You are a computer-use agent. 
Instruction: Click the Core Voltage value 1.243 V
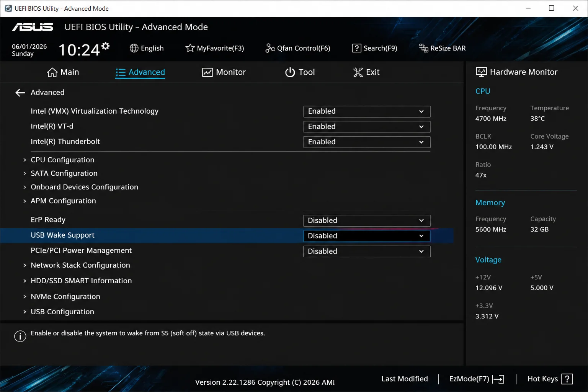542,147
